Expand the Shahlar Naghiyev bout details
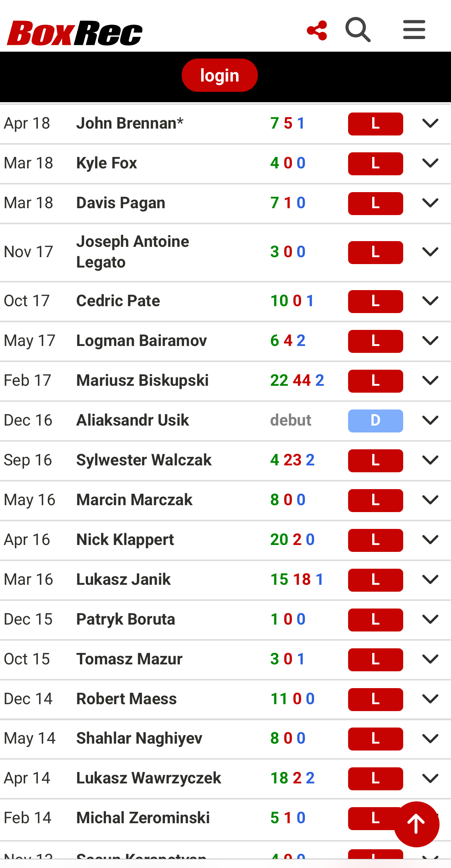The height and width of the screenshot is (868, 451). [430, 739]
